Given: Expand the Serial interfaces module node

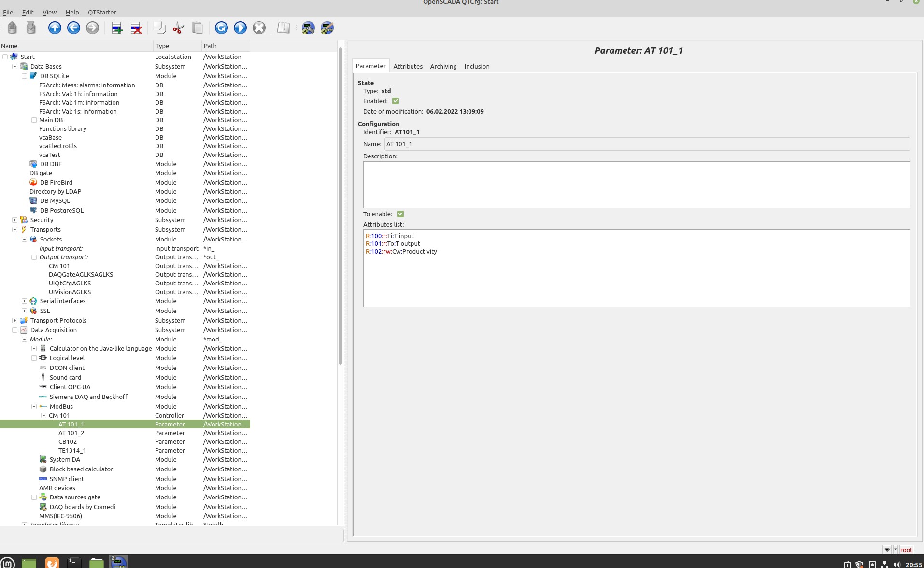Looking at the screenshot, I should coord(24,301).
